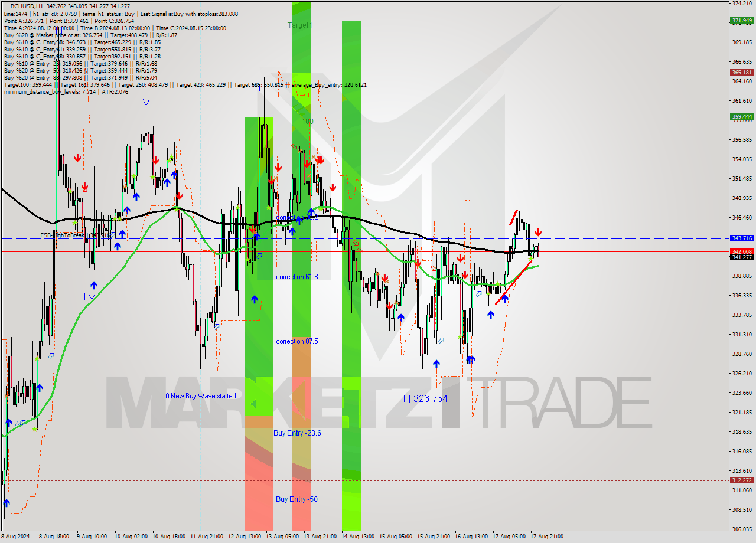
Task: Click the 'Target1' label at top
Action: (x=299, y=25)
